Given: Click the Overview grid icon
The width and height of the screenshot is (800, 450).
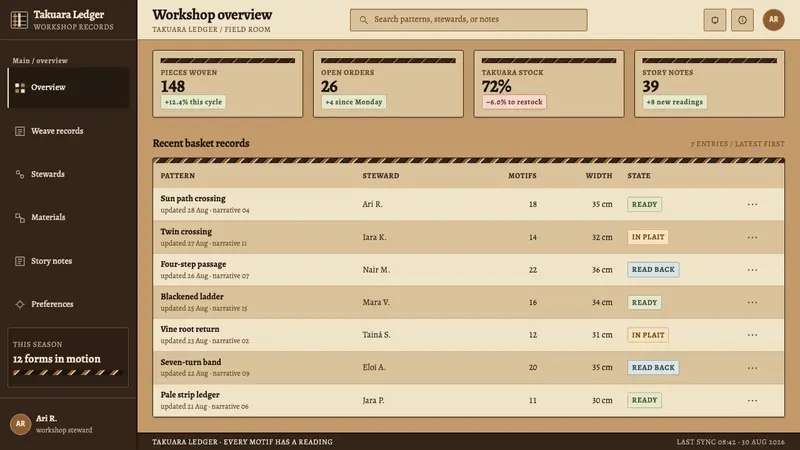Looking at the screenshot, I should (x=20, y=88).
